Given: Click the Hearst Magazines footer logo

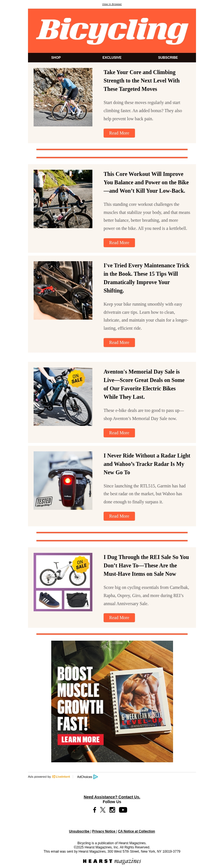Looking at the screenshot, I should pyautogui.click(x=112, y=861).
